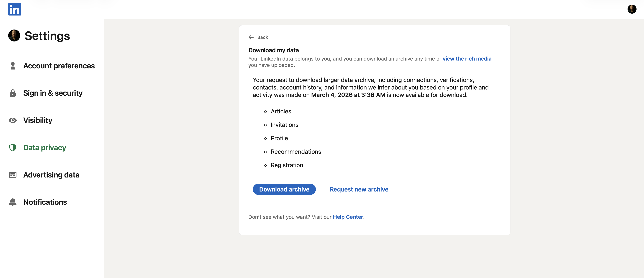
Task: Select the Account preferences person icon
Action: coord(13,66)
